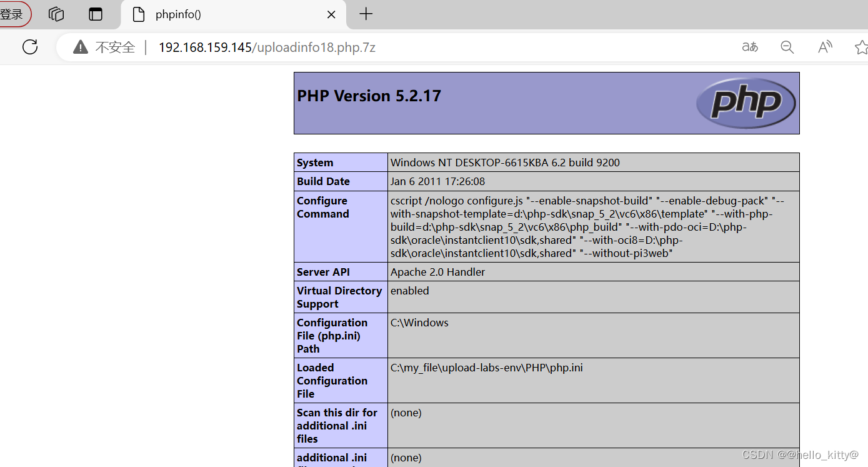Click the zoom-out magnifier icon
Image resolution: width=868 pixels, height=467 pixels.
787,47
